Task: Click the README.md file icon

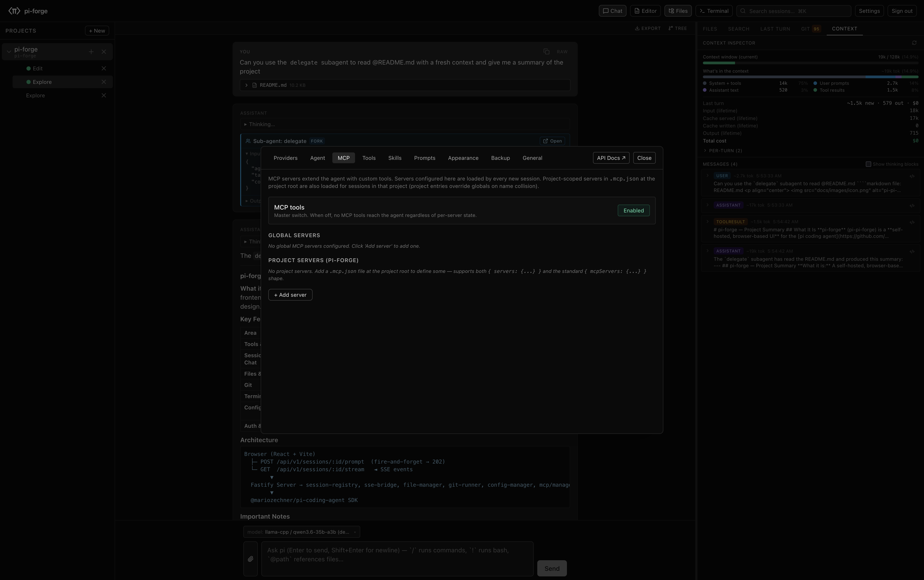Action: (255, 85)
